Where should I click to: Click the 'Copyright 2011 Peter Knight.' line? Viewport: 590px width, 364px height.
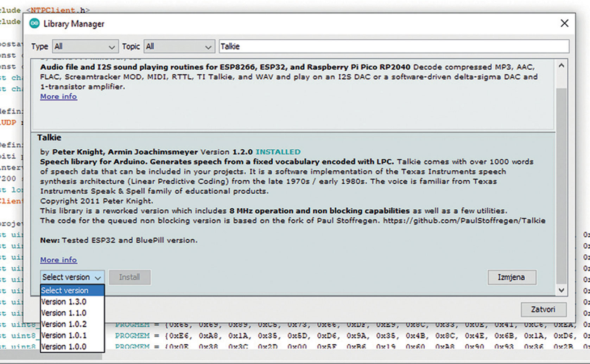coord(97,201)
